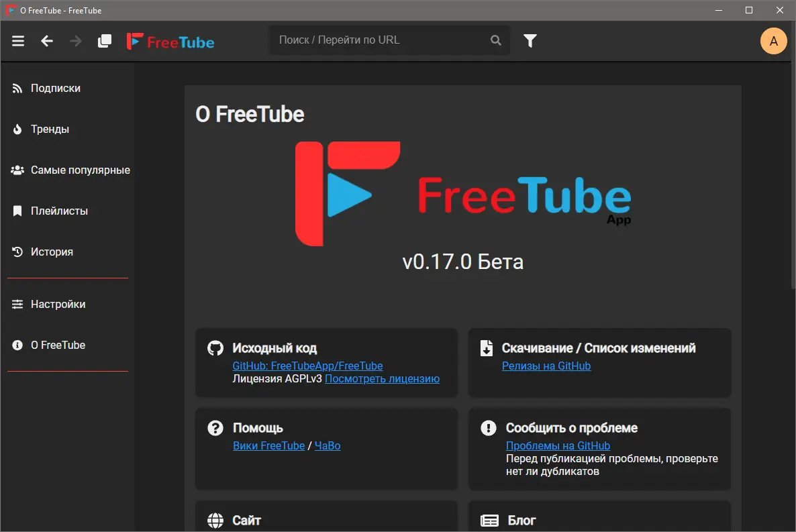This screenshot has width=796, height=532.
Task: Open a new window via the copy icon
Action: (105, 41)
